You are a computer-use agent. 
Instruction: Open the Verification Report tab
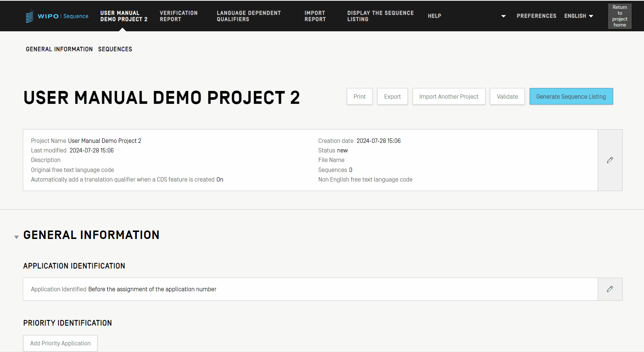click(178, 16)
